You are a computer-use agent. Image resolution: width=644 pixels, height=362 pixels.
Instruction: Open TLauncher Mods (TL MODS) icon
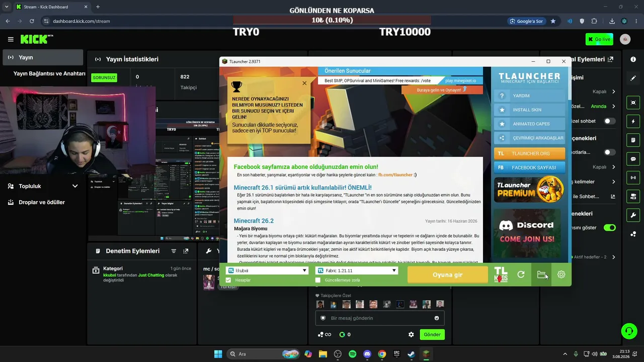tap(501, 275)
